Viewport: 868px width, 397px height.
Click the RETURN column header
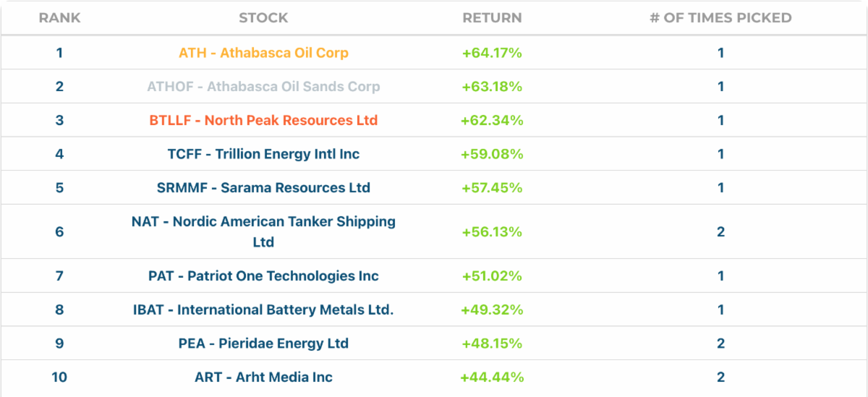pyautogui.click(x=492, y=18)
